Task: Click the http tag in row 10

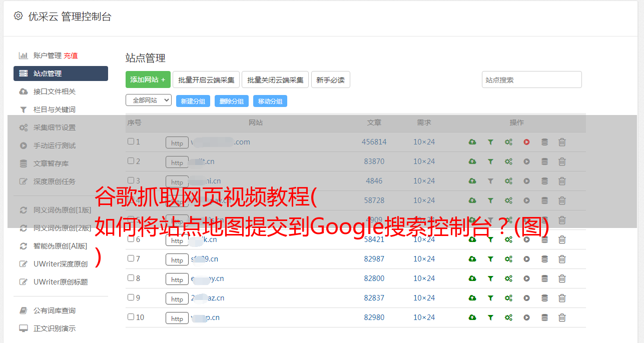Action: 177,318
